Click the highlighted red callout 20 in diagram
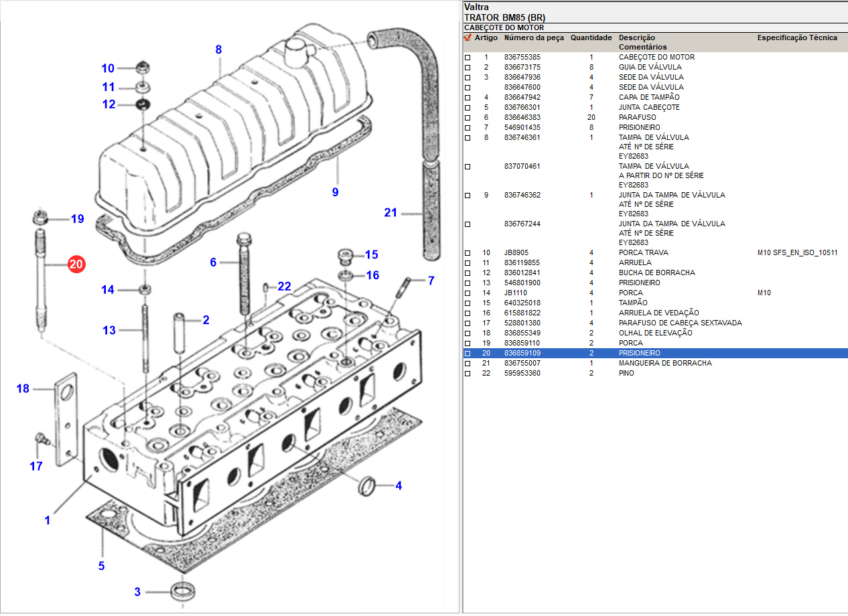848x616 pixels. coord(76,265)
